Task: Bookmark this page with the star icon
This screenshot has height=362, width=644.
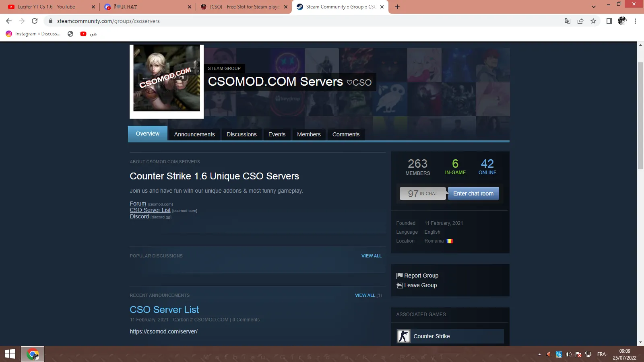Action: tap(593, 21)
